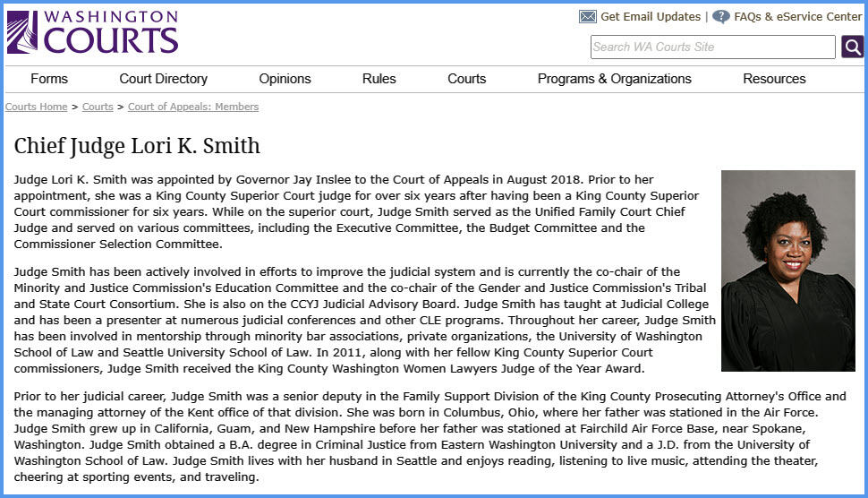Click the purple Washington Courts logo emblem
The image size is (868, 498).
[x=22, y=32]
